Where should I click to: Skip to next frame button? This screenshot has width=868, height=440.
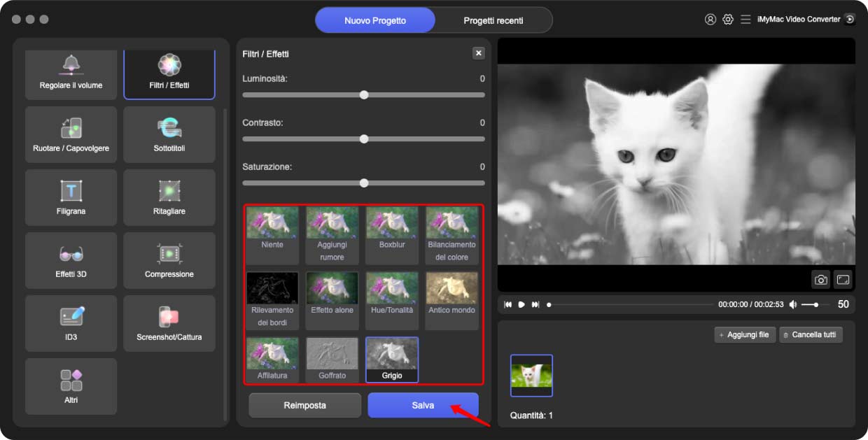[x=535, y=305]
